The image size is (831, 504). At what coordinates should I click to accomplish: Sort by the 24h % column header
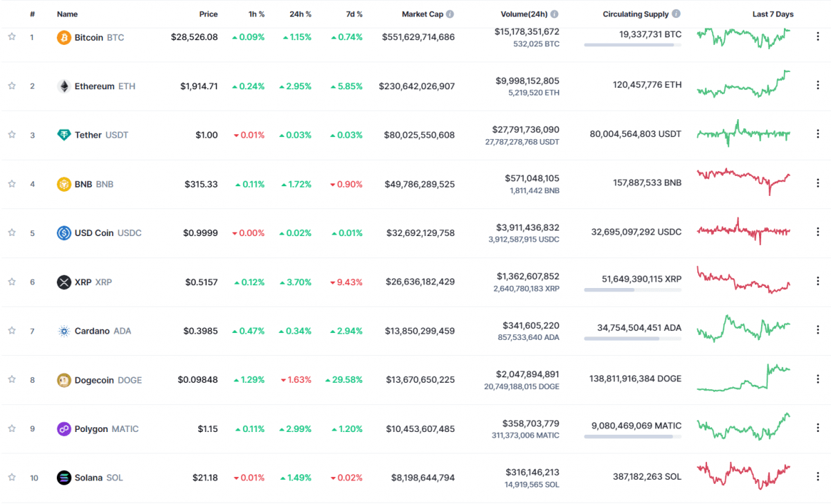pyautogui.click(x=300, y=14)
